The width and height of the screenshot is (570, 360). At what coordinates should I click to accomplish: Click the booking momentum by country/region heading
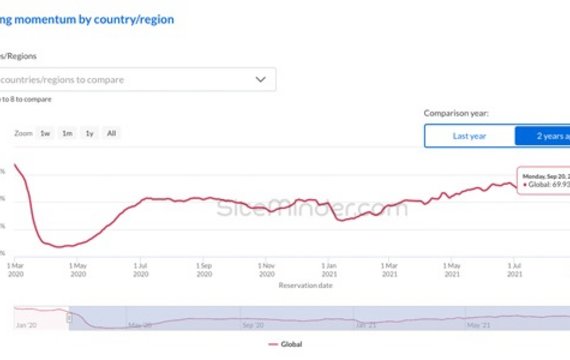87,19
